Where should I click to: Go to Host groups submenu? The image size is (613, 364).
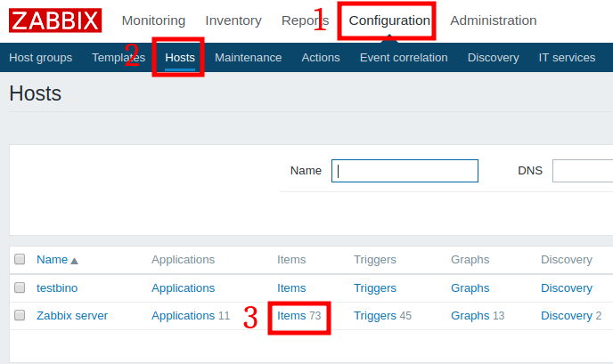[x=41, y=58]
